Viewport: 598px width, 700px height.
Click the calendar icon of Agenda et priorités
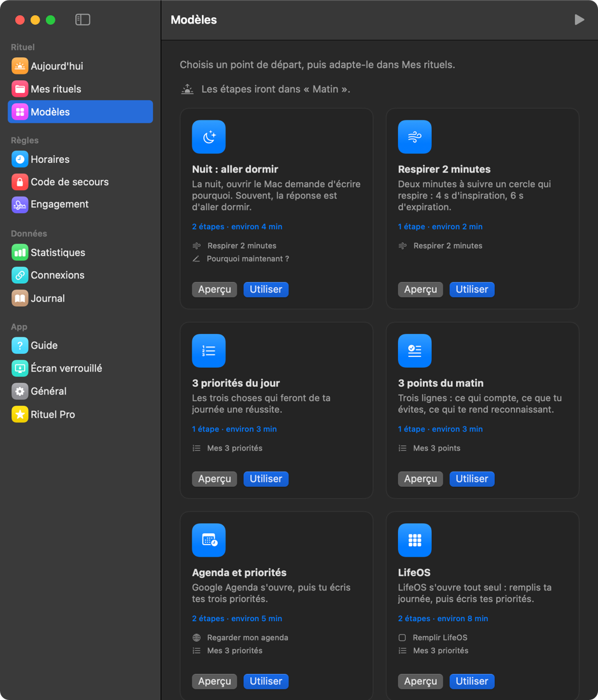tap(208, 540)
